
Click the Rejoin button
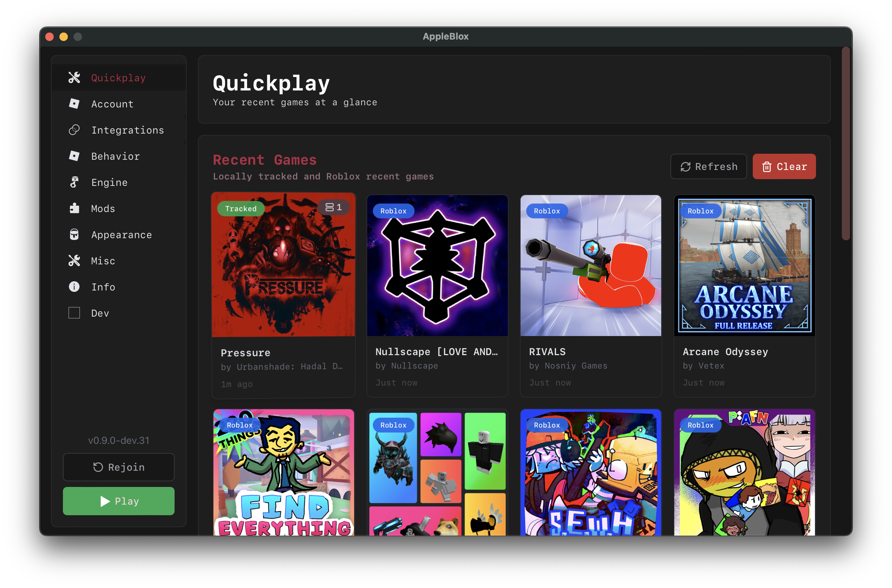[118, 467]
